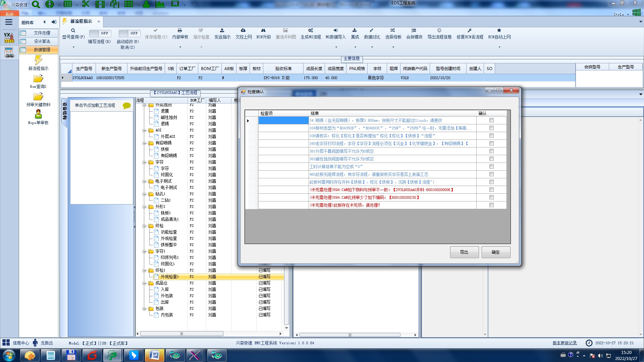Click the red 系统 menu tab

point(9,14)
